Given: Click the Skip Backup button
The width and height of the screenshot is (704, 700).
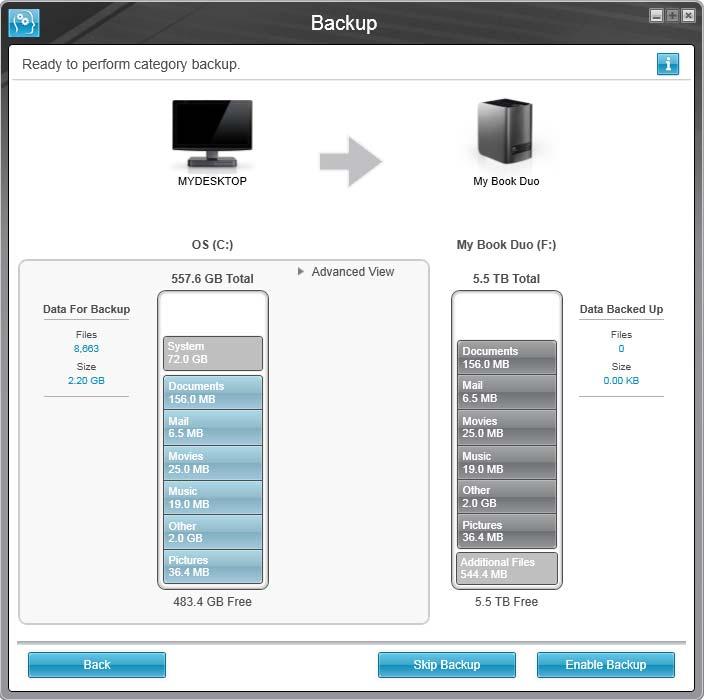Looking at the screenshot, I should (x=446, y=665).
